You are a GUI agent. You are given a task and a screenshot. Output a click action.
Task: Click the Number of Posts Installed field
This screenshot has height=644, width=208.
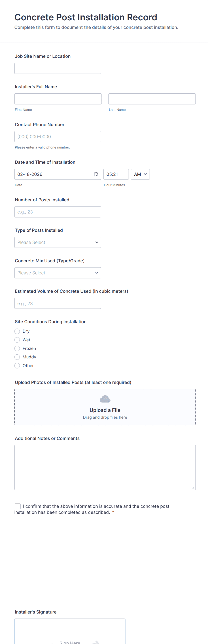pyautogui.click(x=58, y=212)
